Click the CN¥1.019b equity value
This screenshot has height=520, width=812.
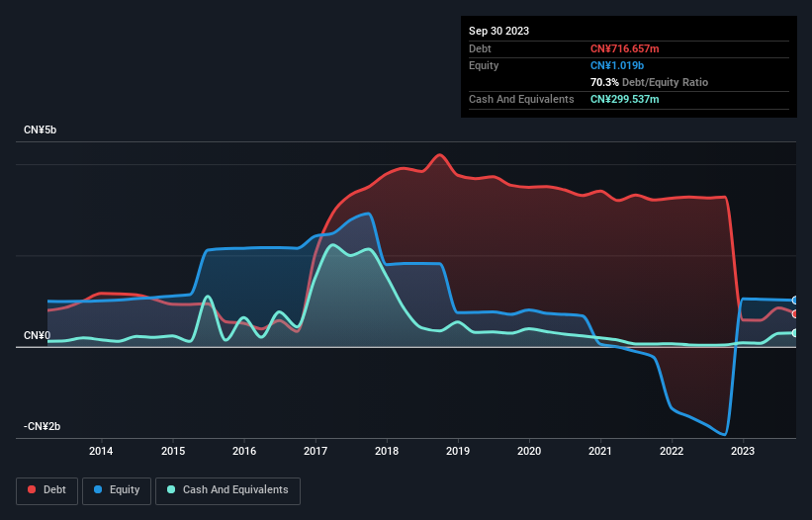pyautogui.click(x=617, y=65)
